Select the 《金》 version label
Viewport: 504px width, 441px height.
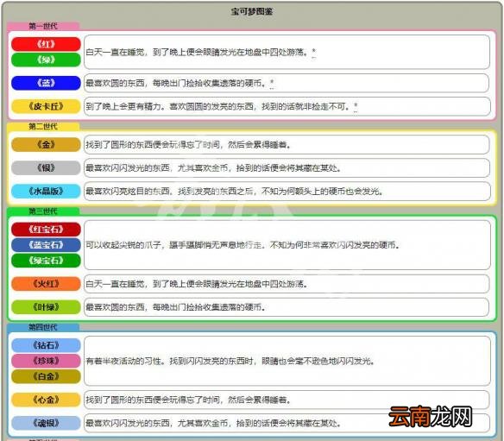[46, 145]
